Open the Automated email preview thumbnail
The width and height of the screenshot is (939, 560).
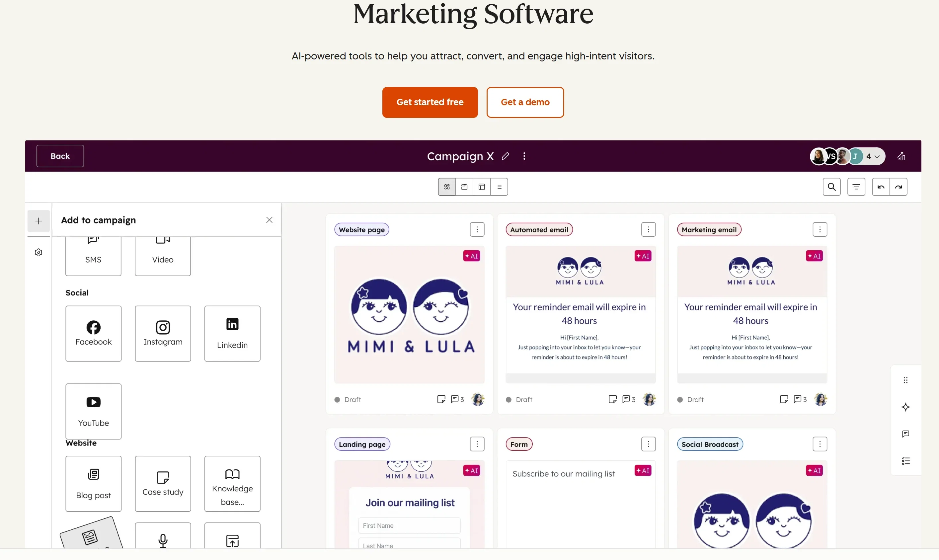pyautogui.click(x=581, y=315)
